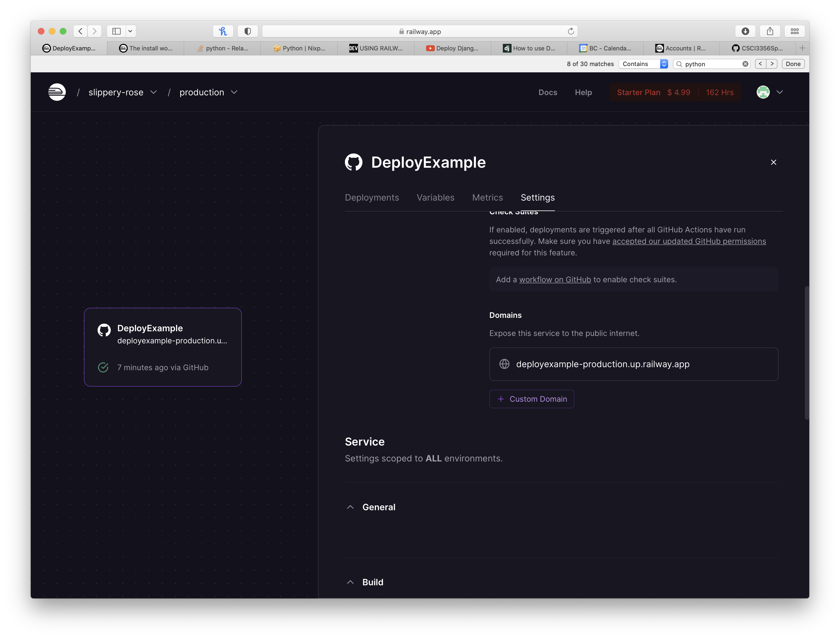
Task: Click the Custom Domain button
Action: 532,399
